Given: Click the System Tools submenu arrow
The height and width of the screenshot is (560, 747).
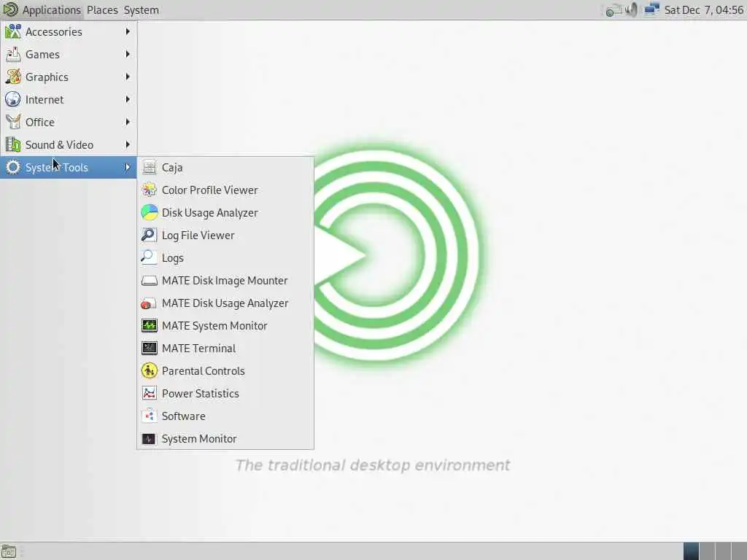Looking at the screenshot, I should tap(128, 167).
